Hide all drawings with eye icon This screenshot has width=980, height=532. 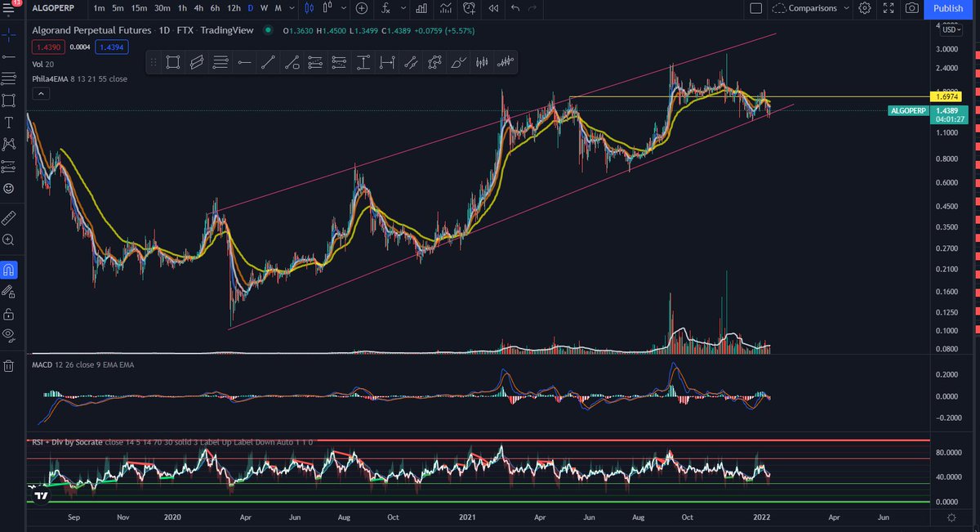point(9,334)
